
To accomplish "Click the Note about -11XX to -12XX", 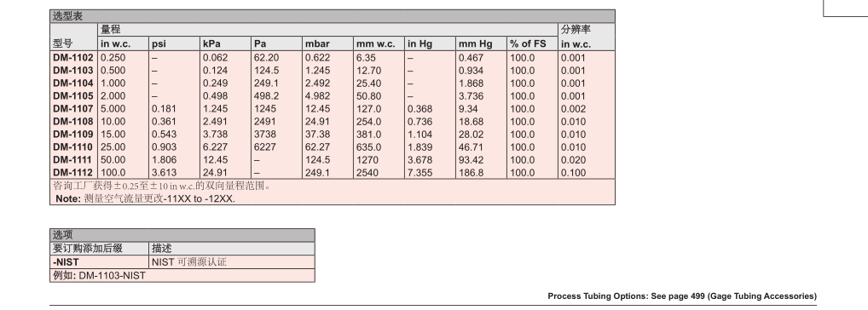I will click(x=145, y=199).
